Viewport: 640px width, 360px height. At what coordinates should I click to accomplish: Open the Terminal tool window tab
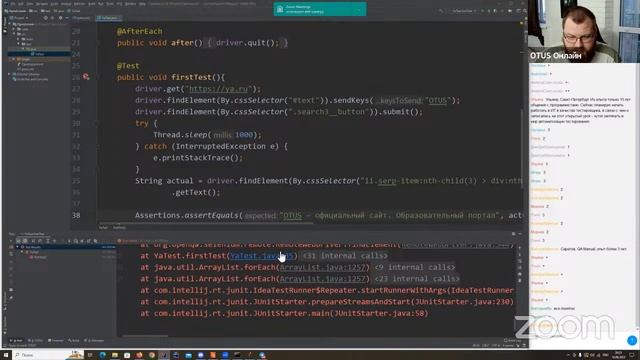pyautogui.click(x=56, y=340)
